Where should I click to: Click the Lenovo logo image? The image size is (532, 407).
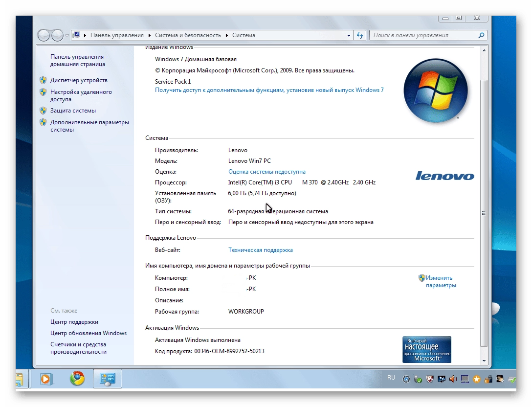point(445,176)
